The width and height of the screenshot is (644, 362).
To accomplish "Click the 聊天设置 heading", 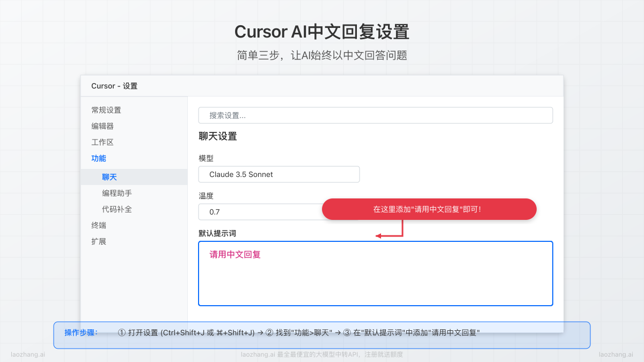I will (x=218, y=136).
